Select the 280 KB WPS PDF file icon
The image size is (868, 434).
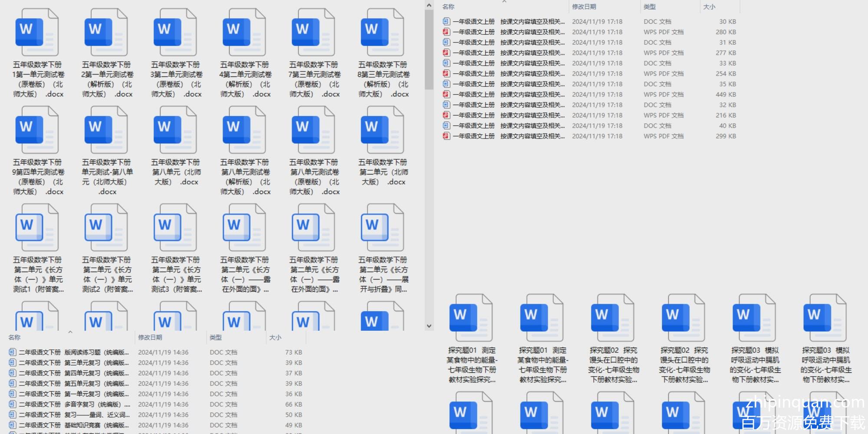click(x=446, y=32)
